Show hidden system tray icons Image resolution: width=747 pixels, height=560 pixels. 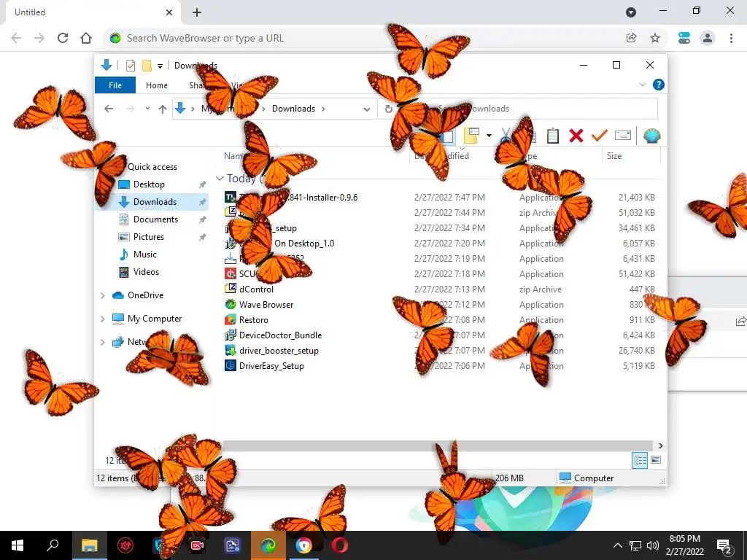(x=617, y=545)
